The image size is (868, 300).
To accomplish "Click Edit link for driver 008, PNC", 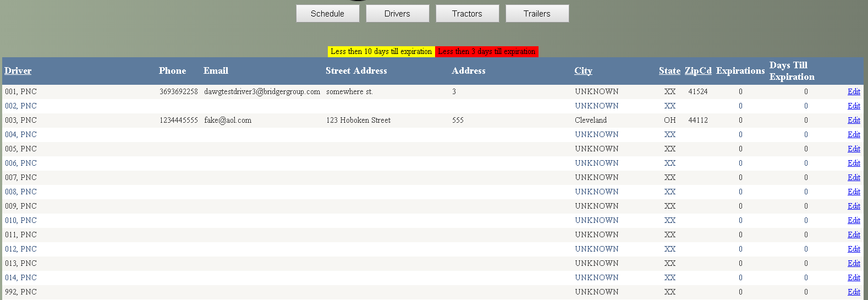I will coord(854,192).
